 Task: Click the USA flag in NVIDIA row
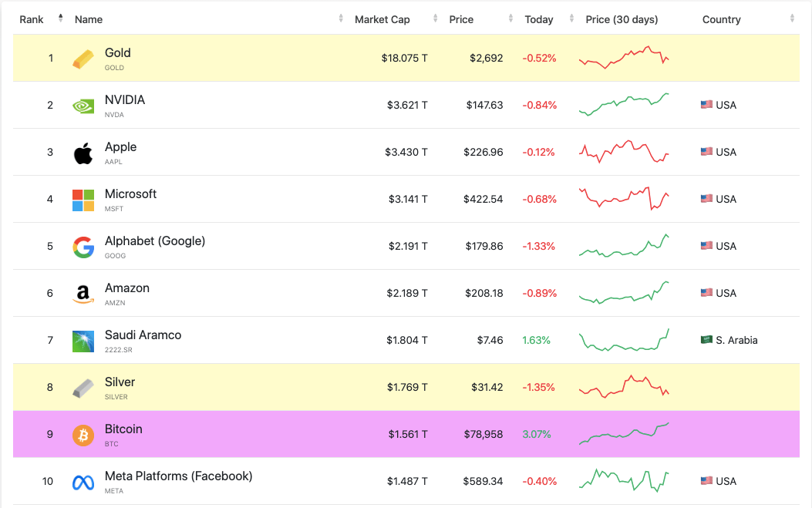[x=706, y=105]
